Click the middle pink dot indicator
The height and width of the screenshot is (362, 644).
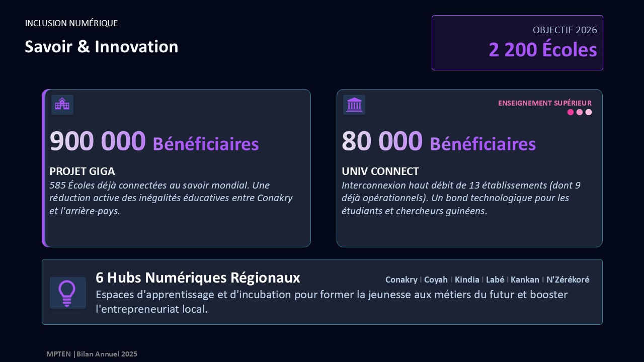click(580, 112)
